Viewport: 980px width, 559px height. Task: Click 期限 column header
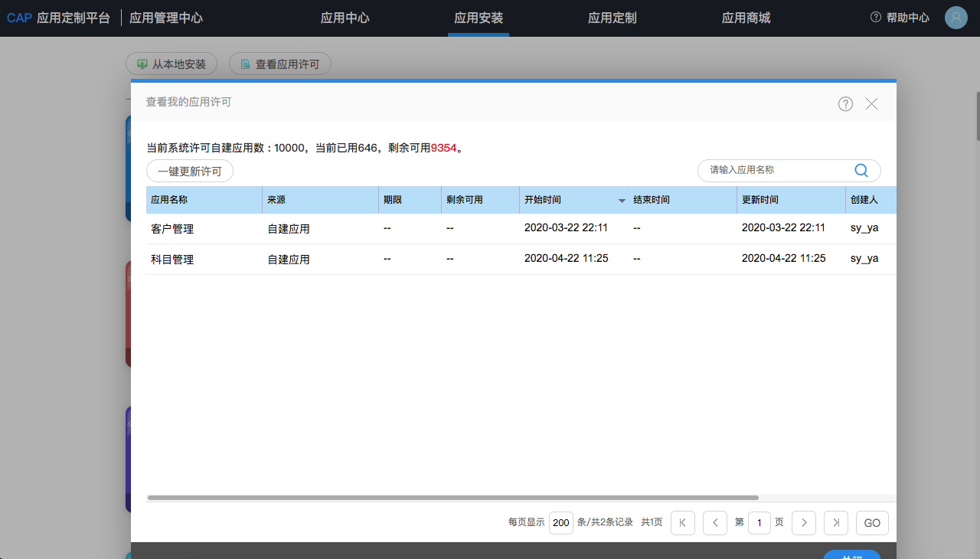coord(410,200)
